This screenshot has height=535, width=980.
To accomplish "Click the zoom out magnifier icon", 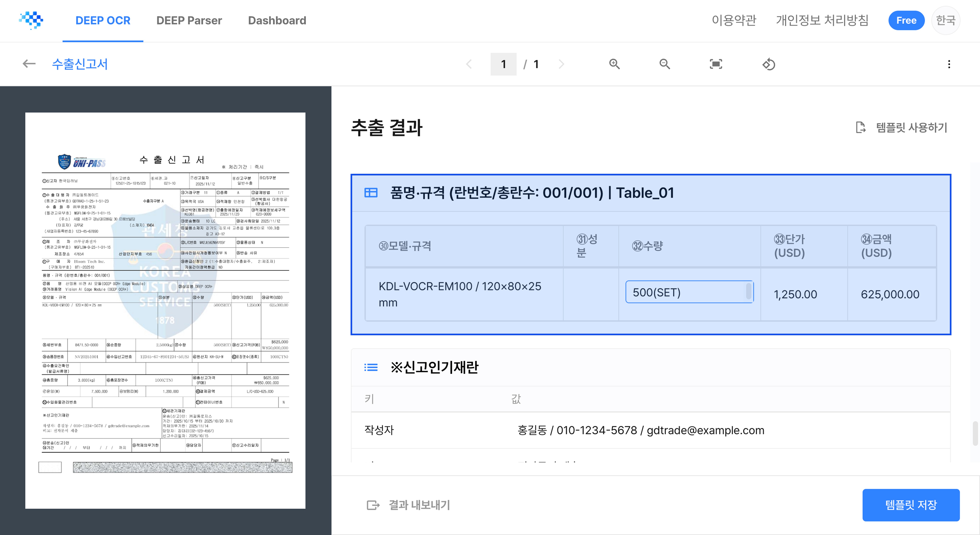I will (x=665, y=64).
